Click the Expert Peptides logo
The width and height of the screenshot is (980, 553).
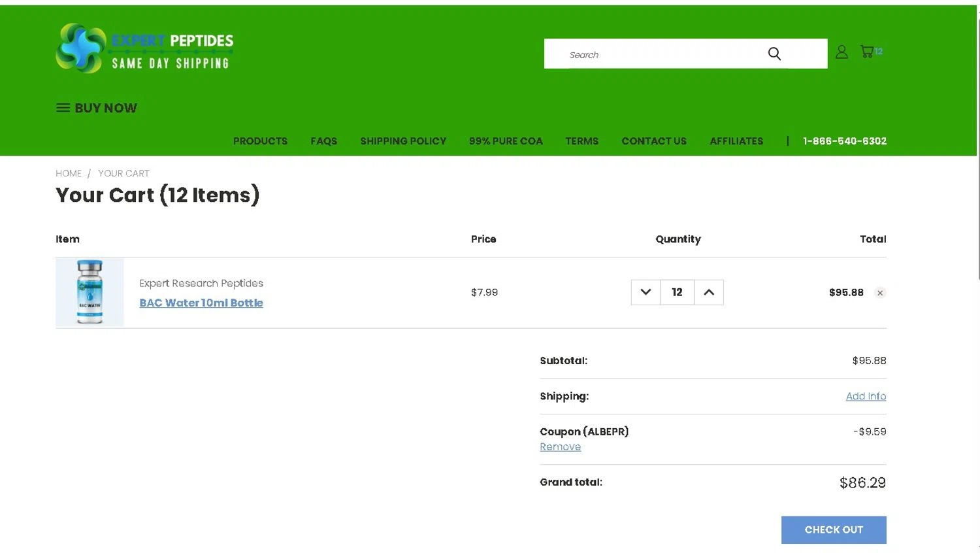coord(144,48)
